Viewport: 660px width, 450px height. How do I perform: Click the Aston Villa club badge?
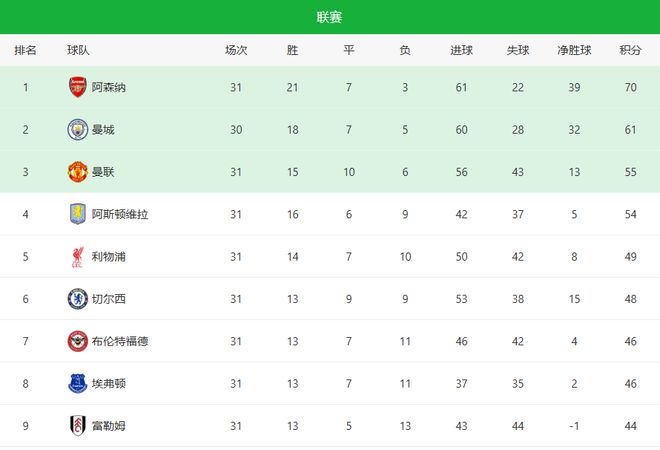(78, 213)
